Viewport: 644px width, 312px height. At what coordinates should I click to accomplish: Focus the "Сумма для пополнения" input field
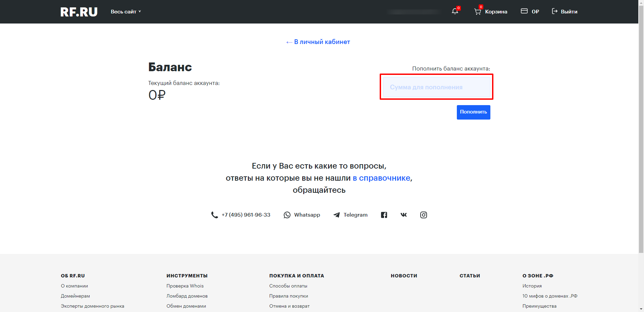[x=436, y=87]
